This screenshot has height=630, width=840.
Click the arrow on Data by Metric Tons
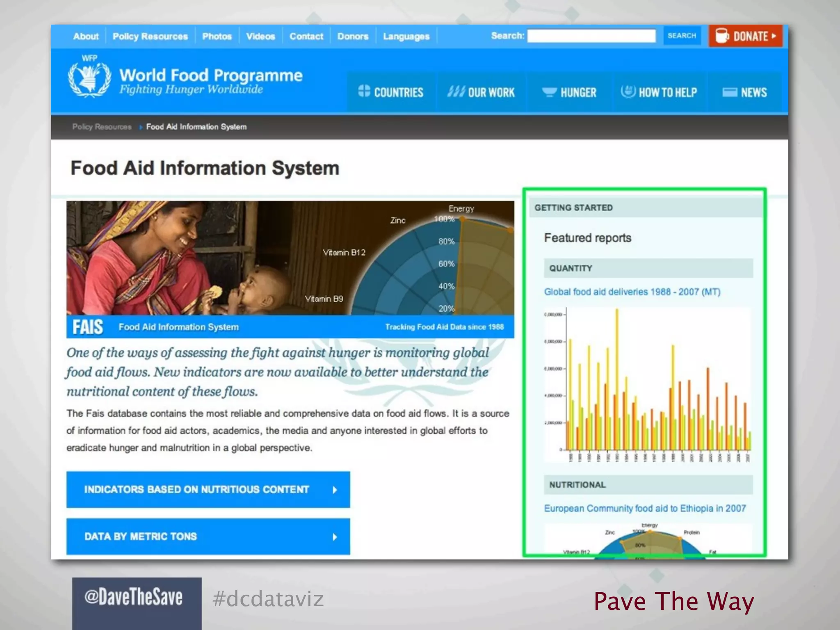[335, 537]
